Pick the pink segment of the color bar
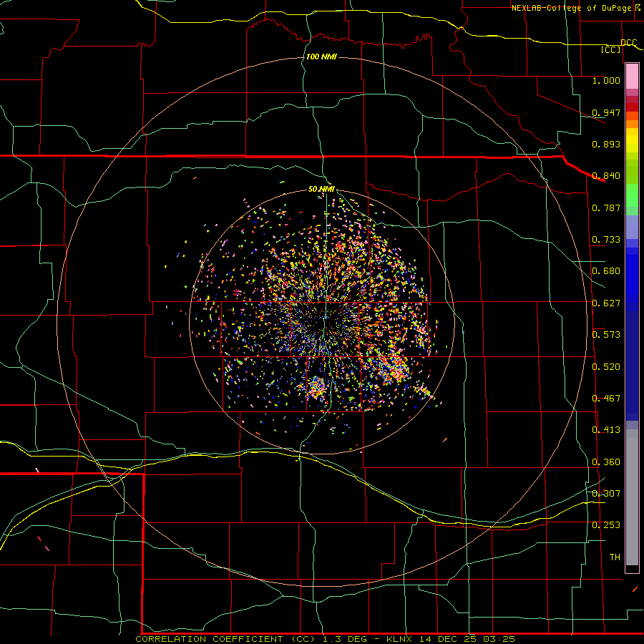The height and width of the screenshot is (644, 644). click(632, 77)
